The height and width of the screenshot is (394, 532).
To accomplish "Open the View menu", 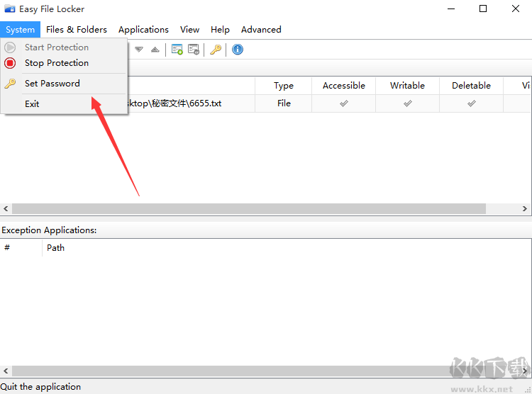I will pyautogui.click(x=189, y=30).
